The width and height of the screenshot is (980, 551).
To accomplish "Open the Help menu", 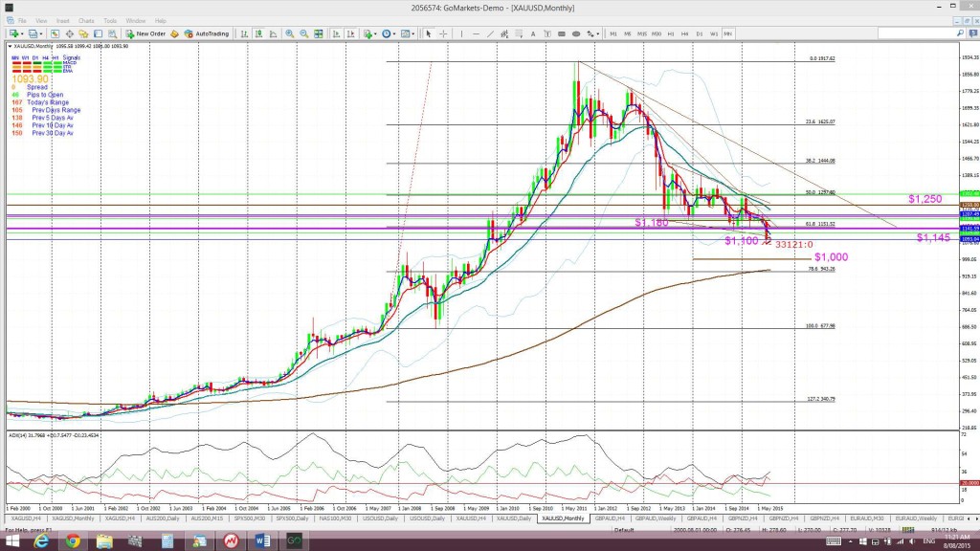I will pos(161,21).
